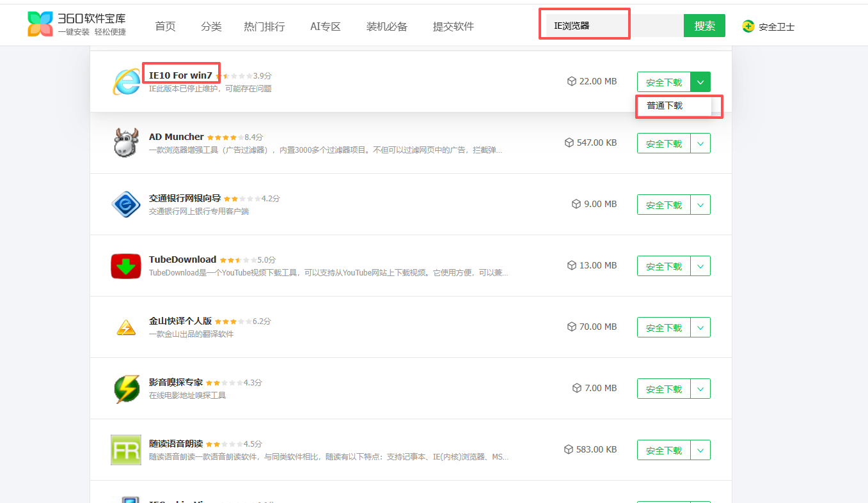Click the 360软件宝库 logo icon

tap(40, 24)
